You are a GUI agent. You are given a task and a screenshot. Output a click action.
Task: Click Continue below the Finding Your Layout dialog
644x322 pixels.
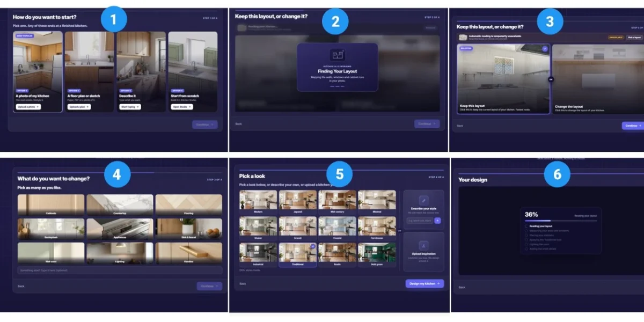coord(427,124)
